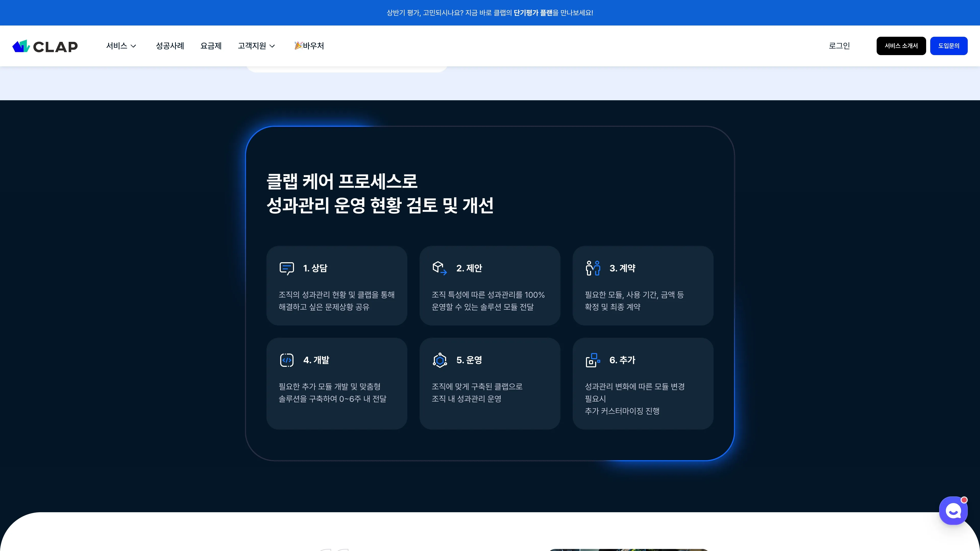Click the CLAP logo
Viewport: 980px width, 551px height.
(x=45, y=46)
